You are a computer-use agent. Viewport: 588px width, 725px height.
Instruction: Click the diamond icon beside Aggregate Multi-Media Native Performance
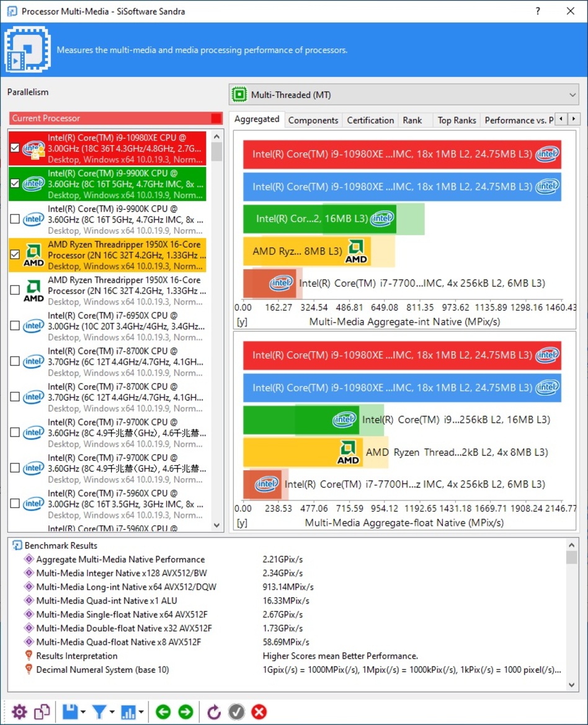pyautogui.click(x=29, y=559)
